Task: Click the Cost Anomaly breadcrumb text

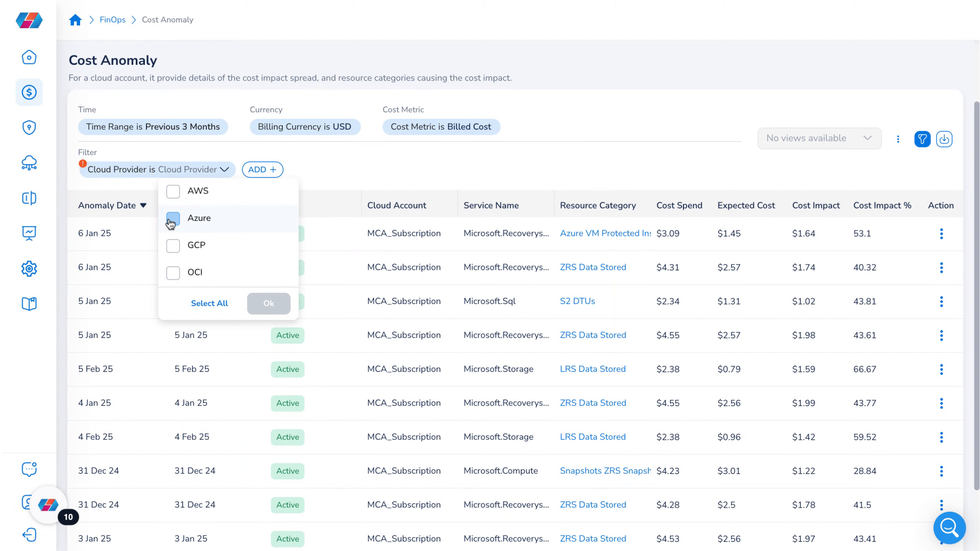Action: click(x=167, y=20)
